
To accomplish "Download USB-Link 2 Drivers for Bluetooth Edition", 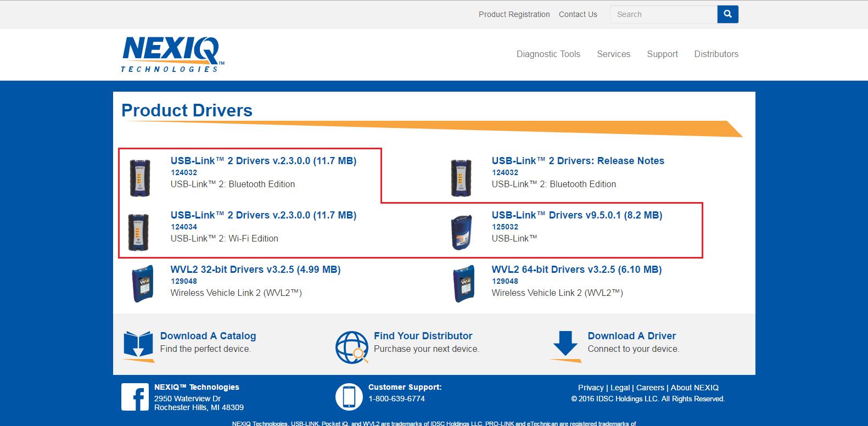I will click(x=264, y=161).
